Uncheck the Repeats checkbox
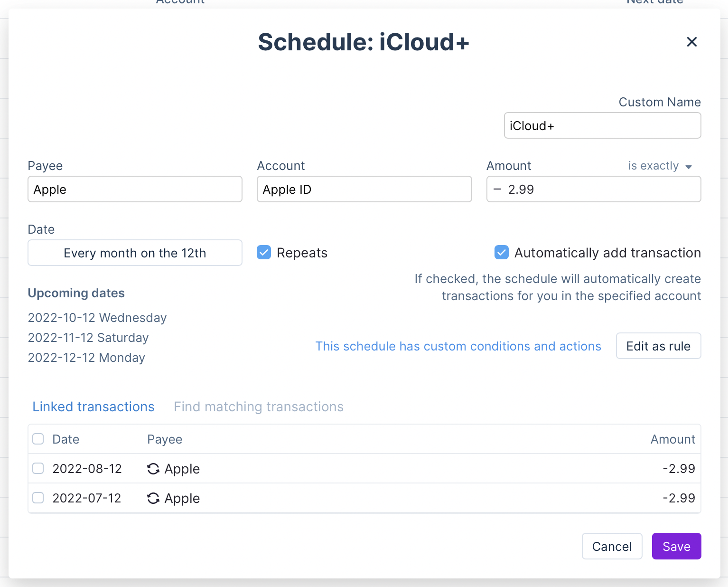Screen dimensions: 728x587 264,252
